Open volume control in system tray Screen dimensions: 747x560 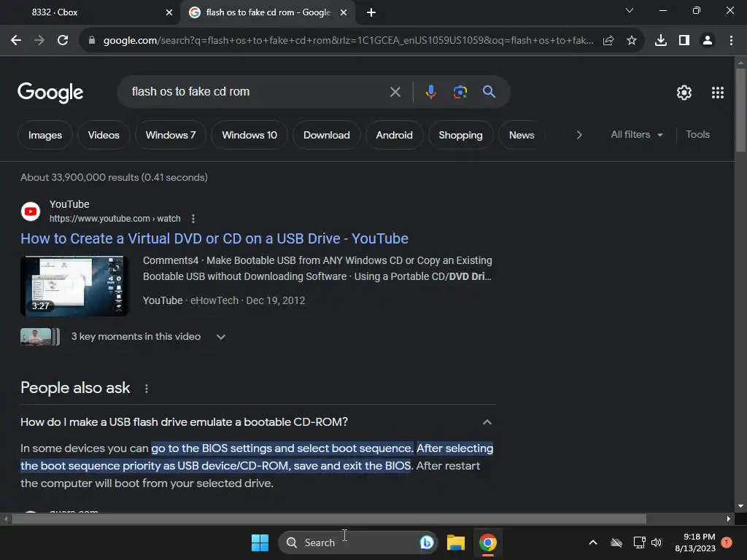pyautogui.click(x=657, y=542)
